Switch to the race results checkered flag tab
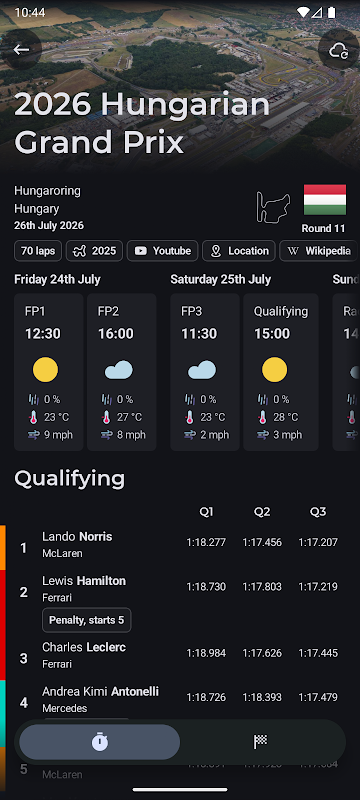This screenshot has width=360, height=800. coord(261,742)
